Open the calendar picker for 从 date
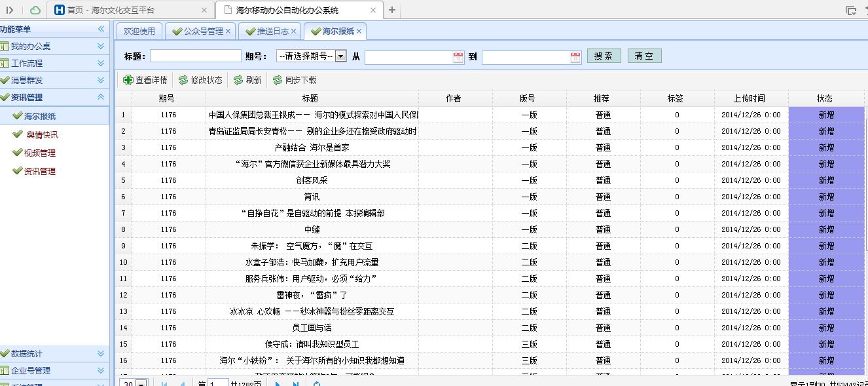This screenshot has width=868, height=386. point(458,58)
